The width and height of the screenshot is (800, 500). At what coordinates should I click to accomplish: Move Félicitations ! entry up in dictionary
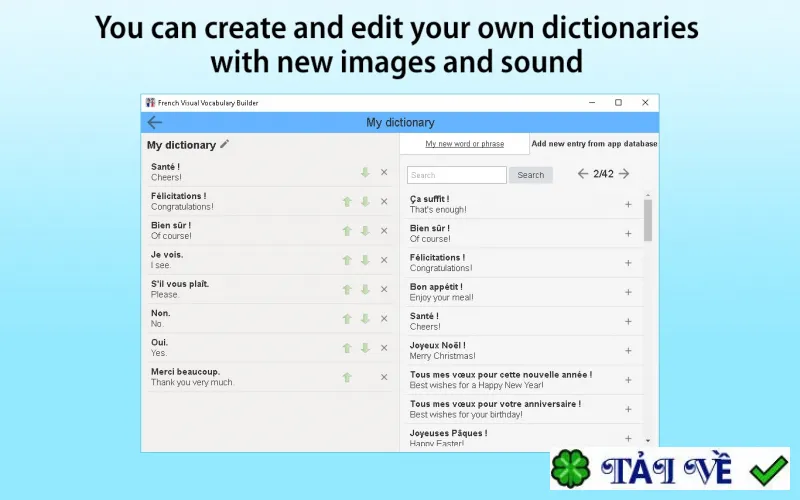(347, 202)
